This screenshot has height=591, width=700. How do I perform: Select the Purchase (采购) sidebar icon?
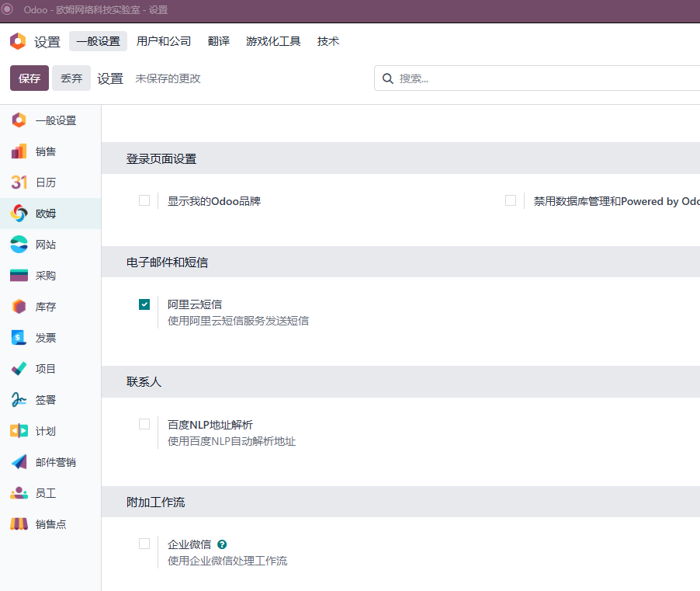coord(19,276)
